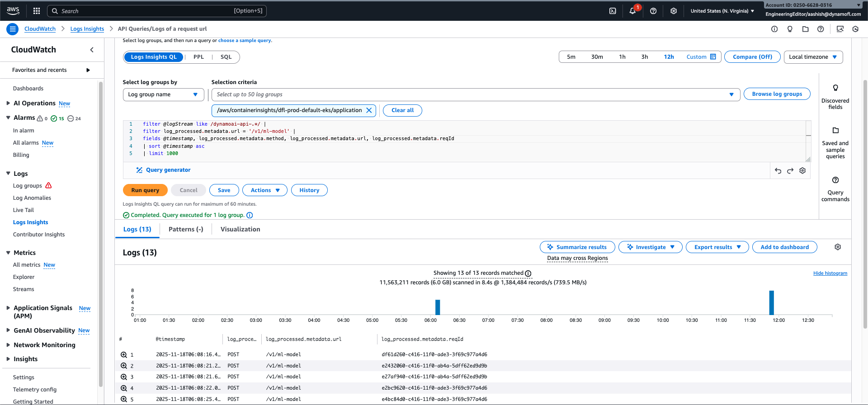Click the 06:00 histogram bar
This screenshot has width=868, height=405.
pos(438,307)
